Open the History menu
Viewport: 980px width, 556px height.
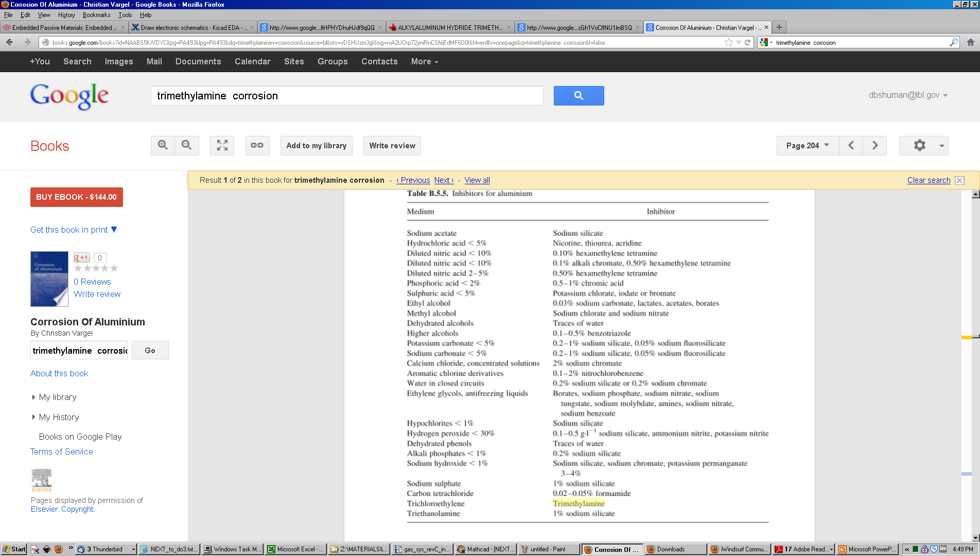(x=66, y=15)
